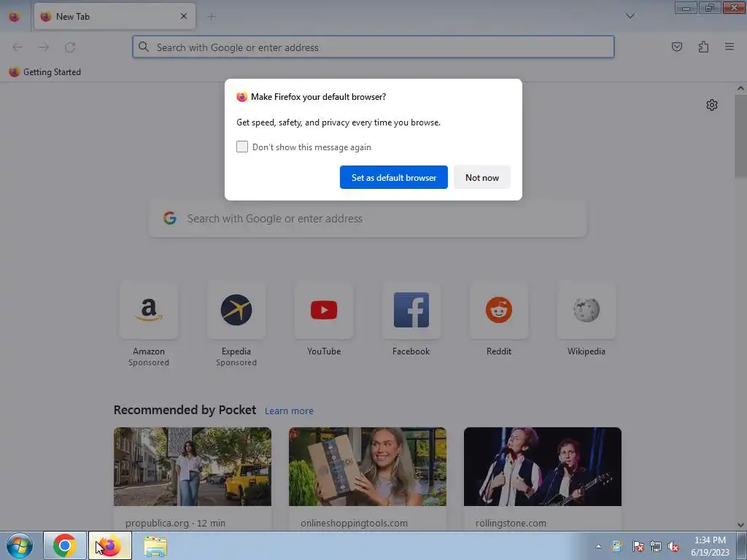747x560 pixels.
Task: Follow Pocket's Learn more link
Action: point(289,411)
